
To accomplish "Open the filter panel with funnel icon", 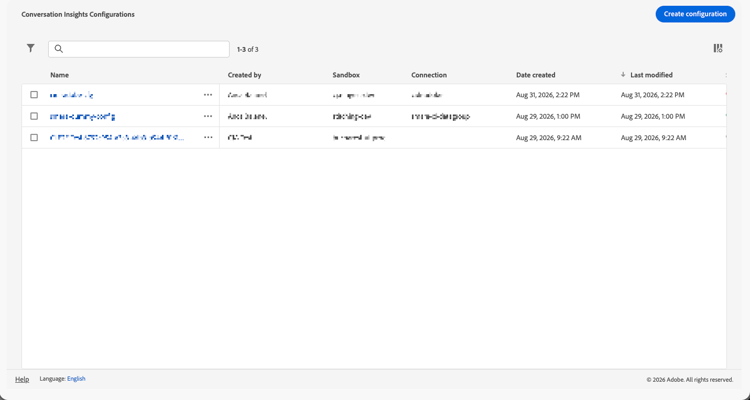I will (31, 48).
